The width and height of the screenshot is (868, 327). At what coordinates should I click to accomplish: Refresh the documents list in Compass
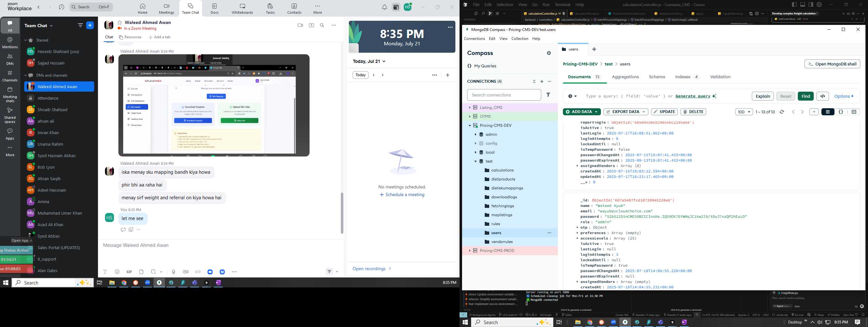click(x=782, y=112)
